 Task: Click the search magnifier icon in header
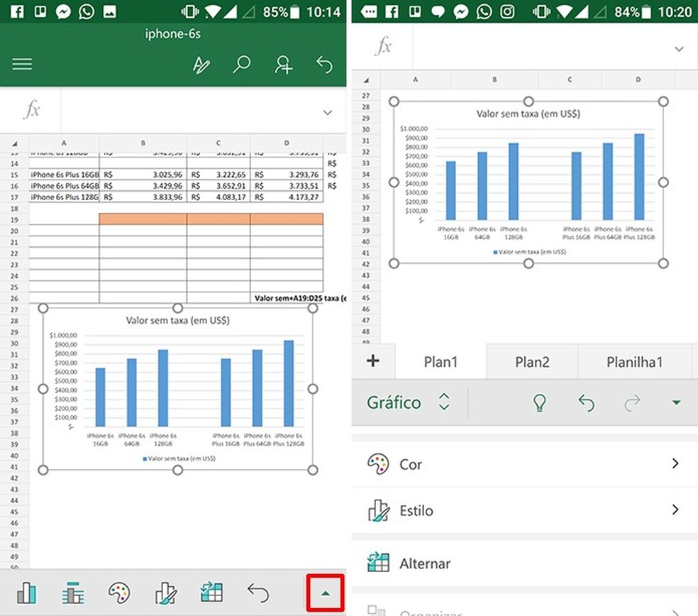point(242,64)
